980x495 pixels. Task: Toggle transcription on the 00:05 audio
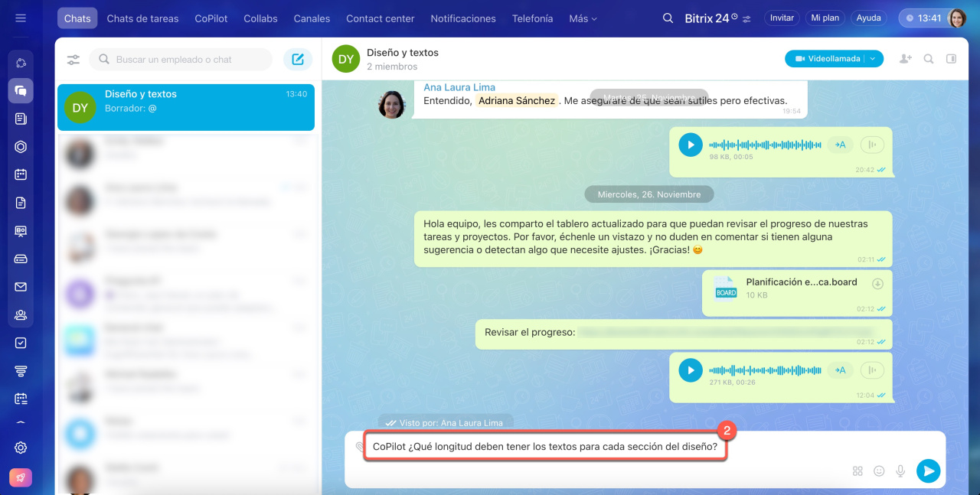tap(840, 145)
